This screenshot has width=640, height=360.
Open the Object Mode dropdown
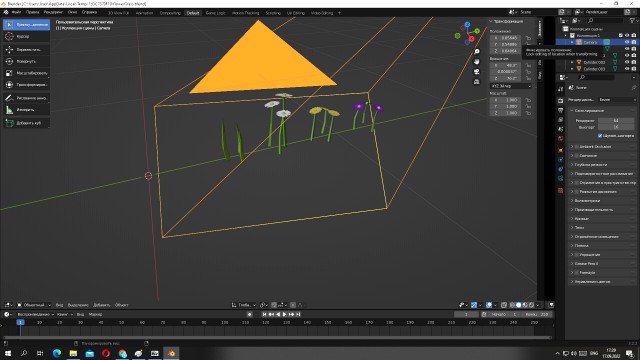(x=34, y=305)
